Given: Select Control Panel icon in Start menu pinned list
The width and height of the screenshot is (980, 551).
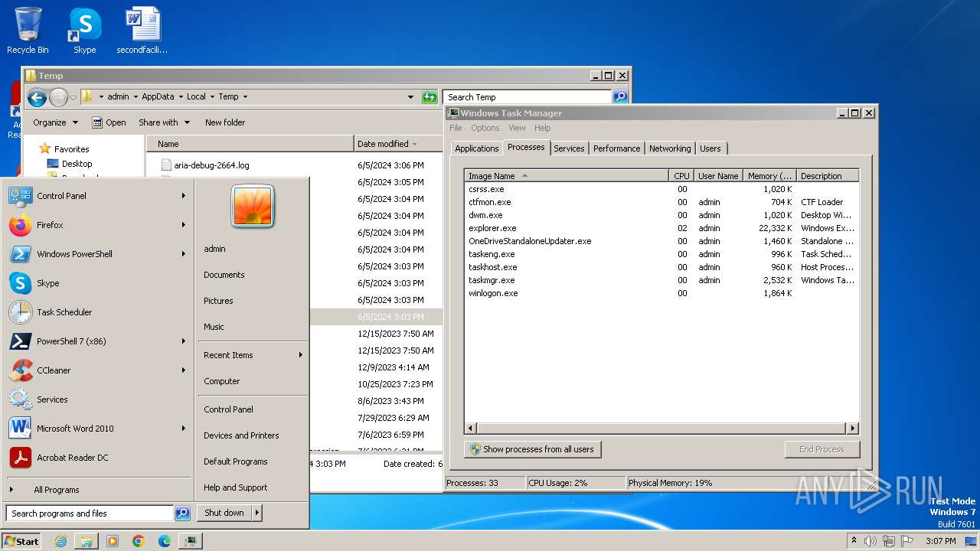Looking at the screenshot, I should click(x=20, y=196).
